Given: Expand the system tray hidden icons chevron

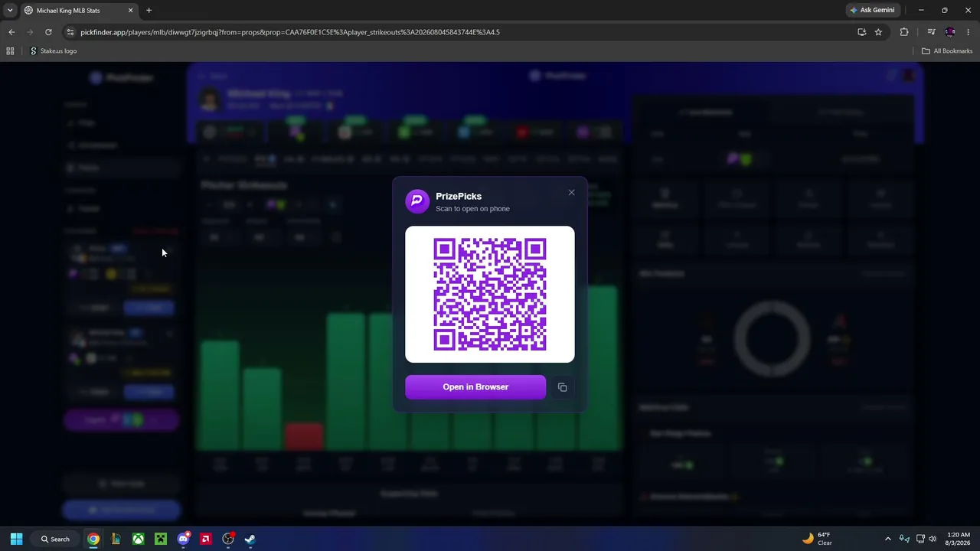Looking at the screenshot, I should tap(888, 539).
